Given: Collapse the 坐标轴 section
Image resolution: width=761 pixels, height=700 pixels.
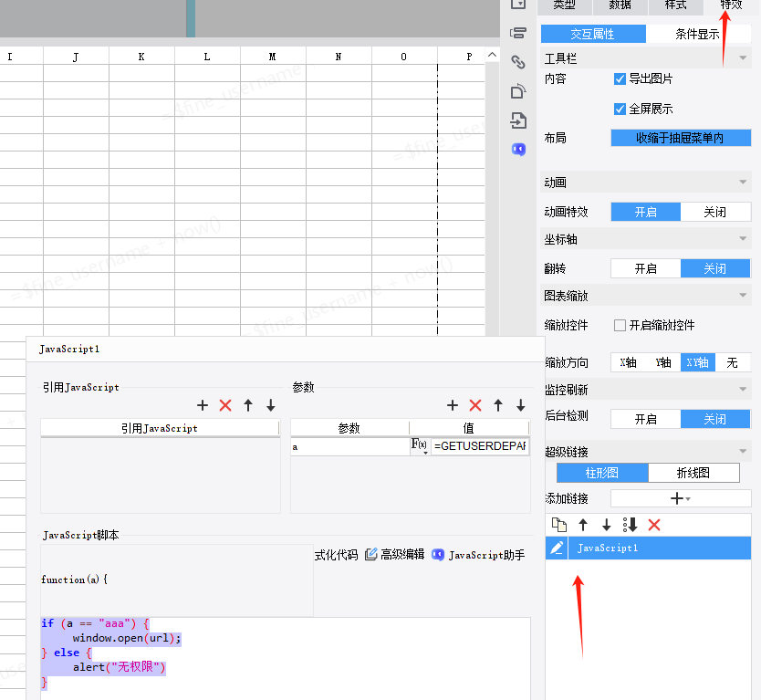Looking at the screenshot, I should [743, 238].
